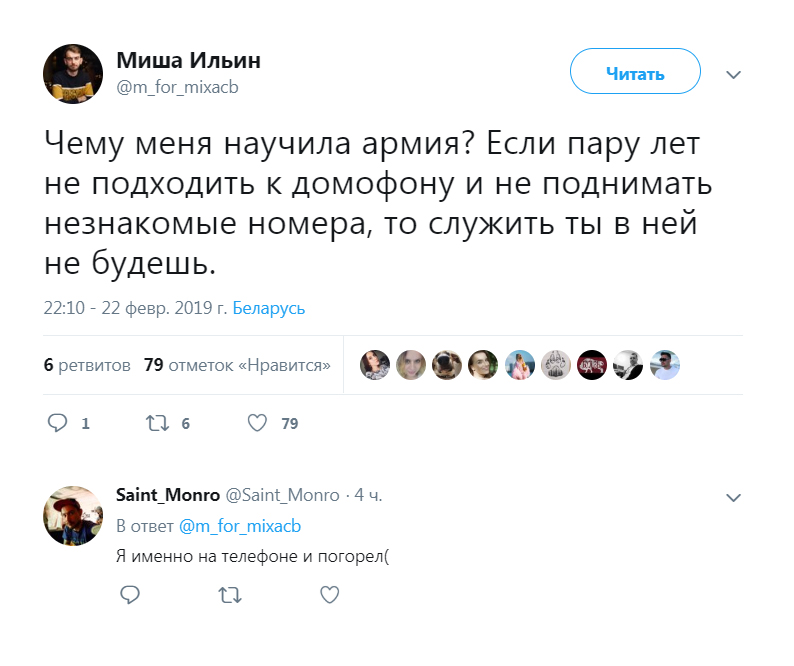The image size is (794, 666).
Task: Click the reply icon under the main tweet
Action: pos(58,423)
